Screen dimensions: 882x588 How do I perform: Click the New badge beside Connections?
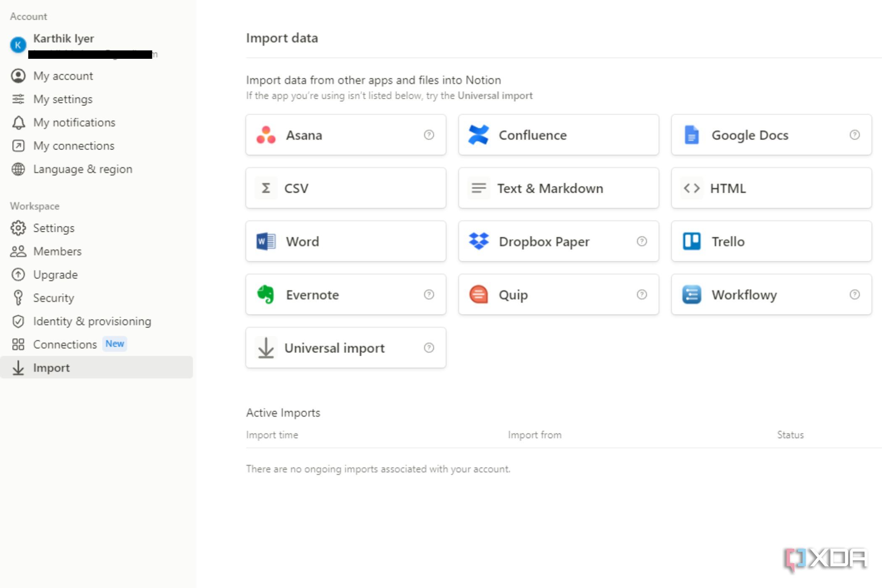pos(115,344)
